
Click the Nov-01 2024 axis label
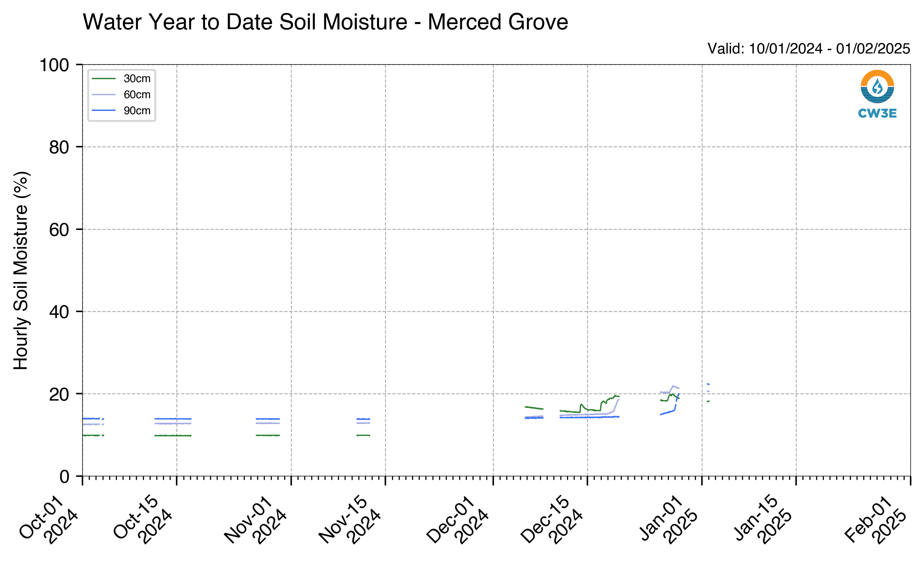(255, 519)
